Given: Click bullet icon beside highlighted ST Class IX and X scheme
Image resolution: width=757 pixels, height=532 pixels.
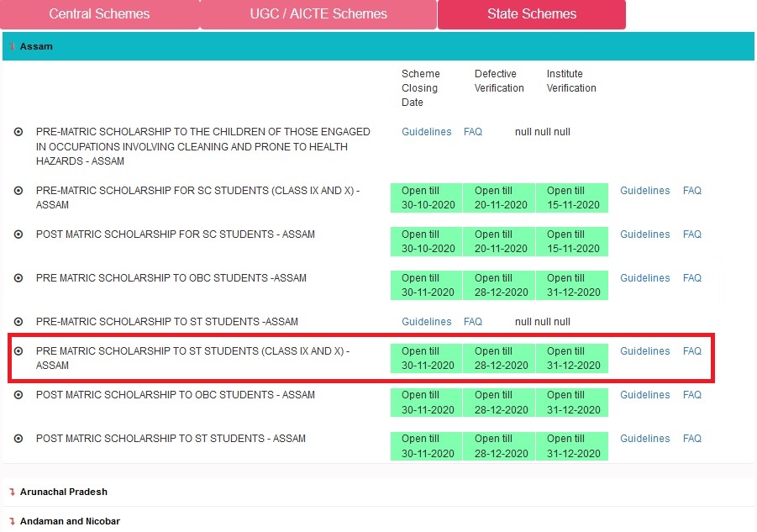Looking at the screenshot, I should click(x=18, y=351).
